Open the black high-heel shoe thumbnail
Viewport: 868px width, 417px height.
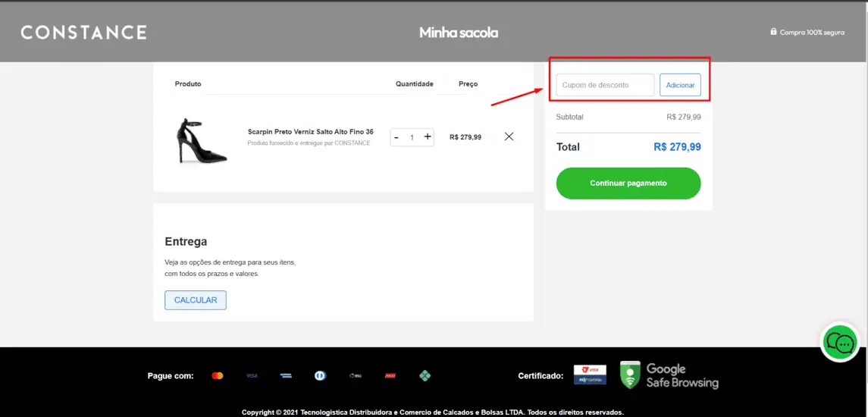(x=201, y=141)
